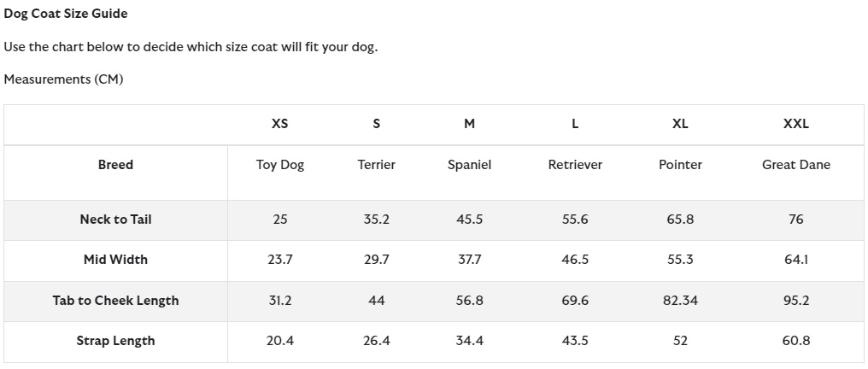
Task: Click the "Toy Dog" breed cell
Action: (279, 165)
